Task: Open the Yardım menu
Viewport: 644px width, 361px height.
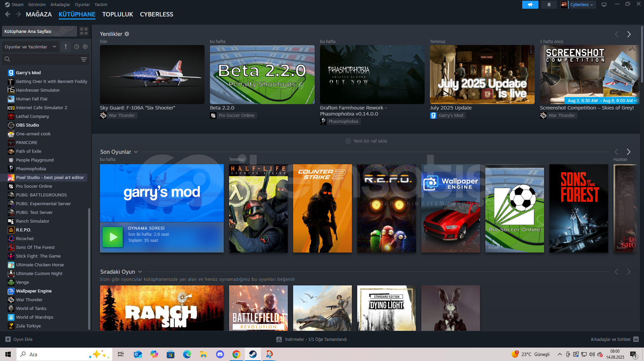Action: click(101, 4)
